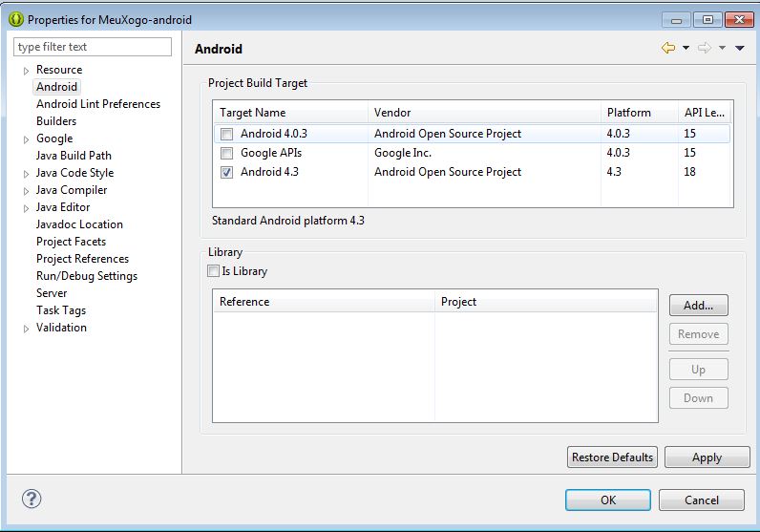The image size is (760, 532).
Task: Expand the Google tree node
Action: tap(26, 139)
